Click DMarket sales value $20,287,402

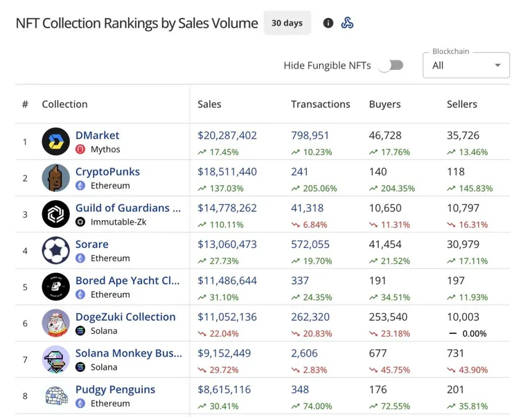pos(227,135)
